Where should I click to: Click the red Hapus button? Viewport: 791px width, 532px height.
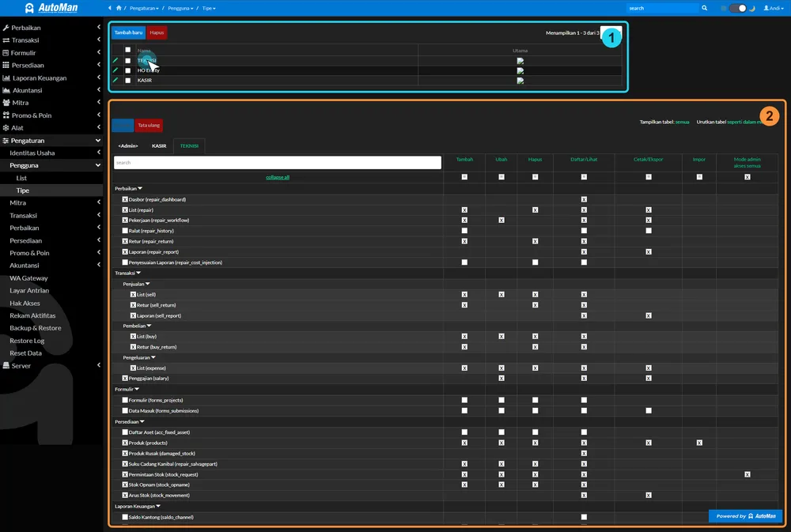coord(157,32)
